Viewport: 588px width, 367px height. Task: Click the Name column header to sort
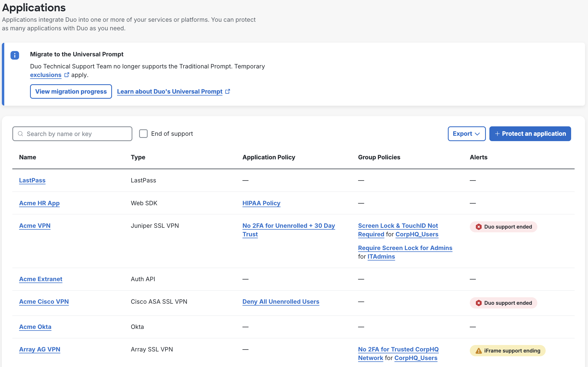[27, 157]
